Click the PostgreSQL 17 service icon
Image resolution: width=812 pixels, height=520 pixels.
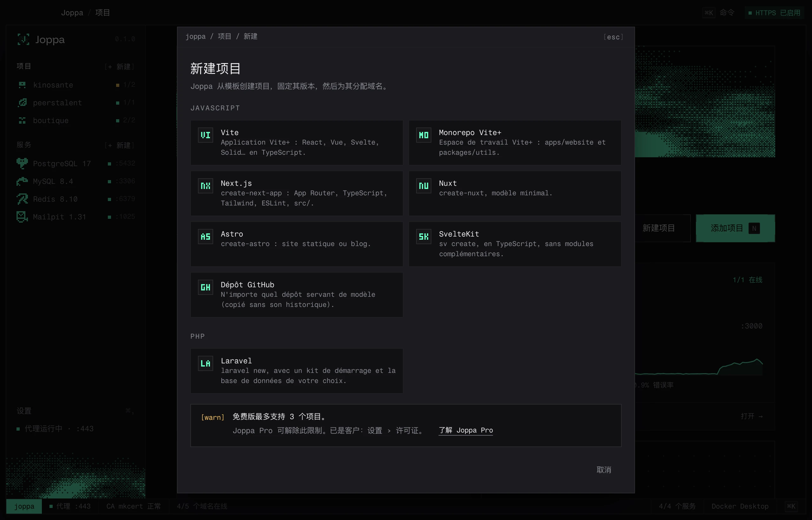22,163
